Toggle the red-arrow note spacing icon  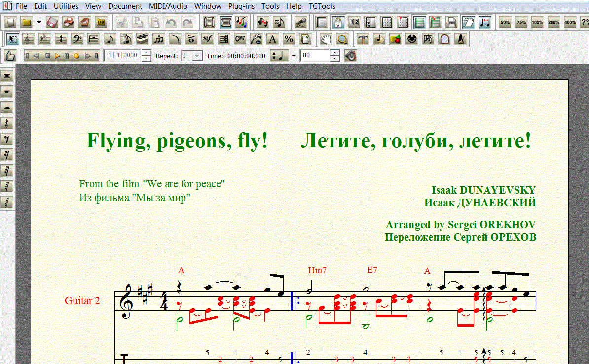[485, 22]
